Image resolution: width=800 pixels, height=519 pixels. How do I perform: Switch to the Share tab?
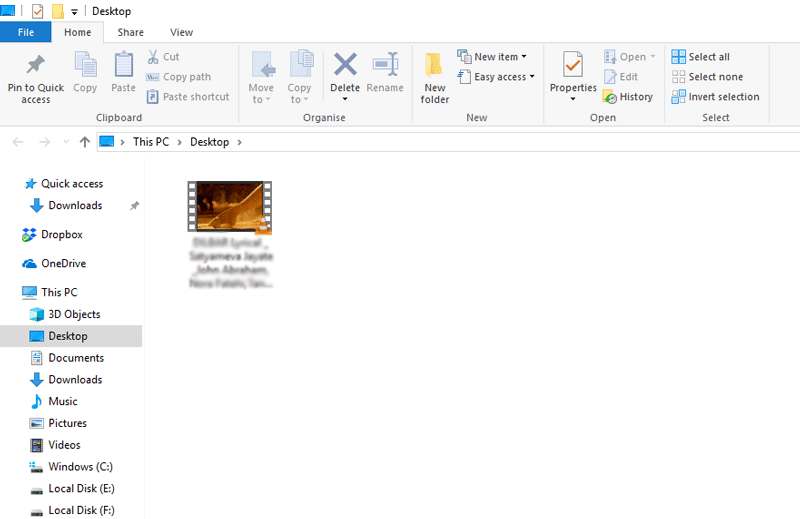[x=131, y=32]
